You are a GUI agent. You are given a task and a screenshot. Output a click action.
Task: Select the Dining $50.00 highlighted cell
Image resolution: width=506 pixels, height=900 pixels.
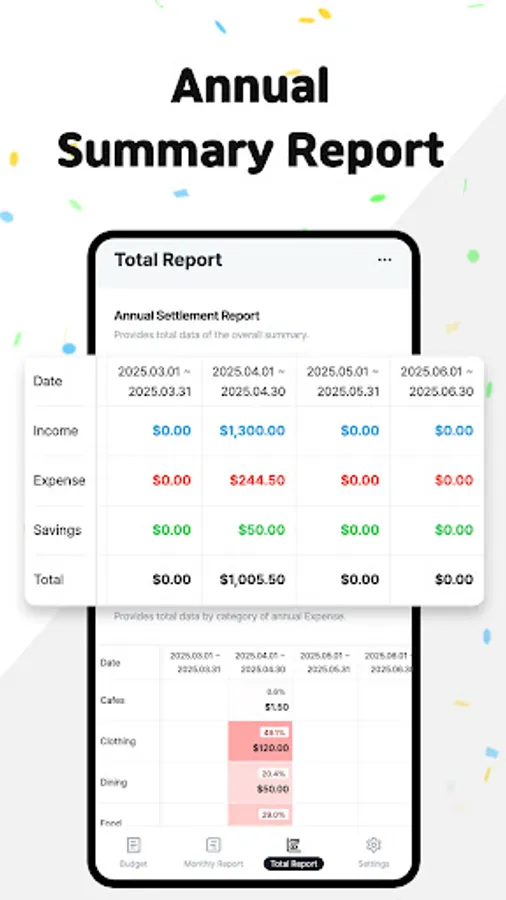click(x=260, y=783)
